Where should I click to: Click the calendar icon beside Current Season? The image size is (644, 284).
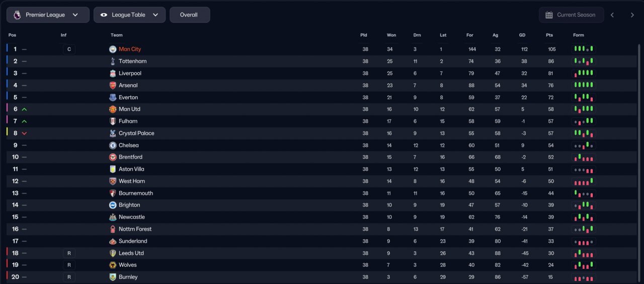[549, 15]
